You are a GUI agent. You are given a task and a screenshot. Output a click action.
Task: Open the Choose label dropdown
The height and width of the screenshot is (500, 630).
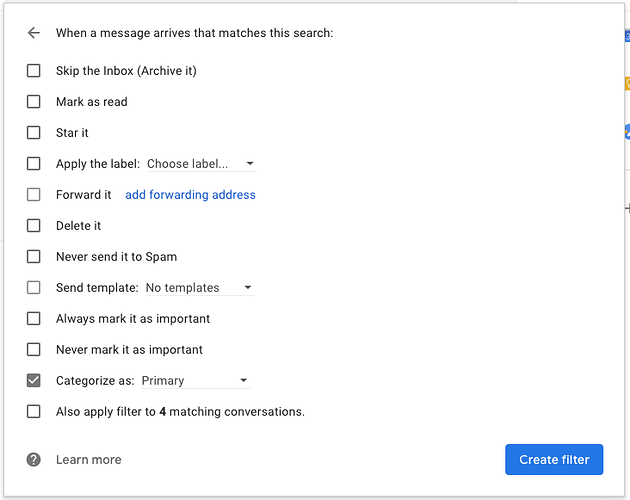point(201,164)
